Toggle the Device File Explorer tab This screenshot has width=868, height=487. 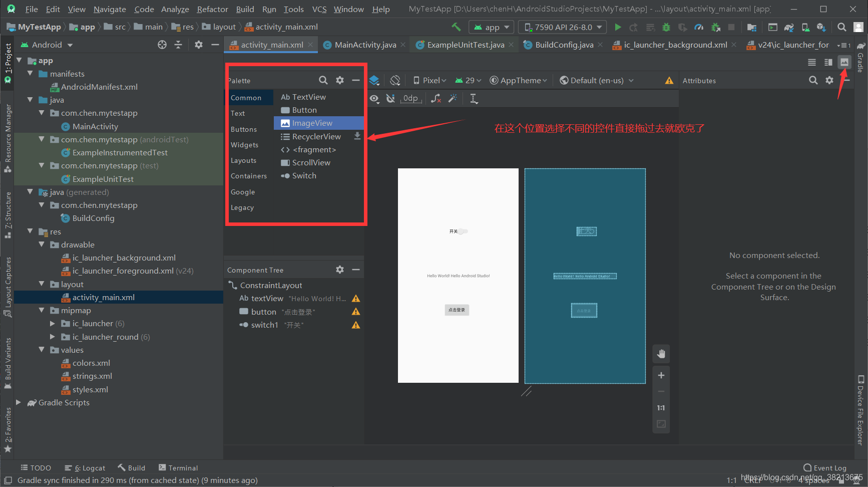pyautogui.click(x=860, y=410)
